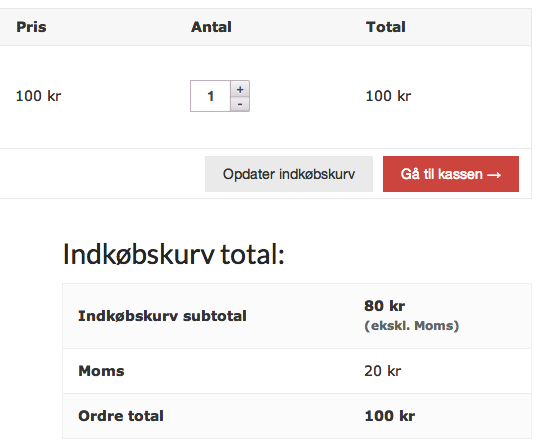Click the Indkøbskurv total heading
The width and height of the screenshot is (552, 445).
coord(174,254)
